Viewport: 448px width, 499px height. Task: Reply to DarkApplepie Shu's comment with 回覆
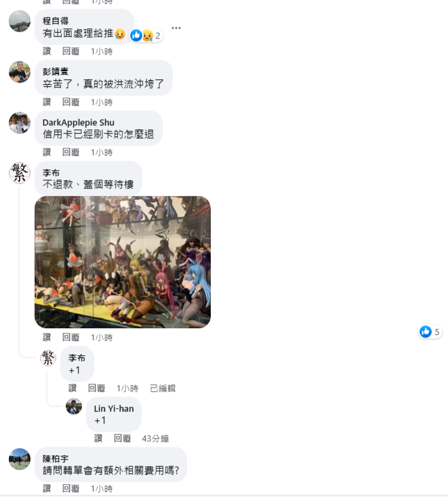70,153
